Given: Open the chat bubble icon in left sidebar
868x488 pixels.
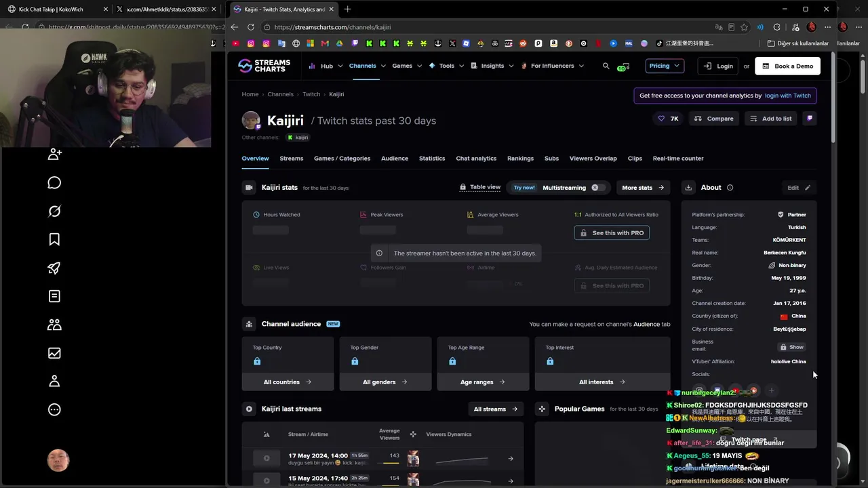Looking at the screenshot, I should (x=55, y=183).
